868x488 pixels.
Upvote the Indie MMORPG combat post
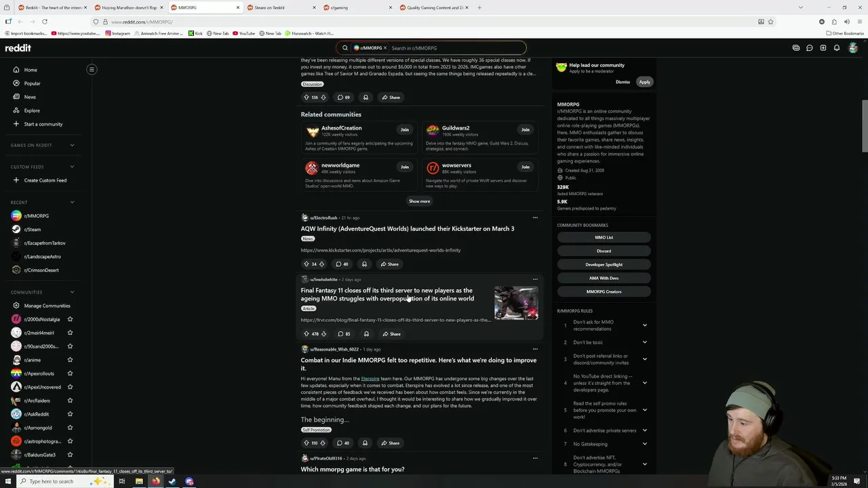(x=307, y=443)
